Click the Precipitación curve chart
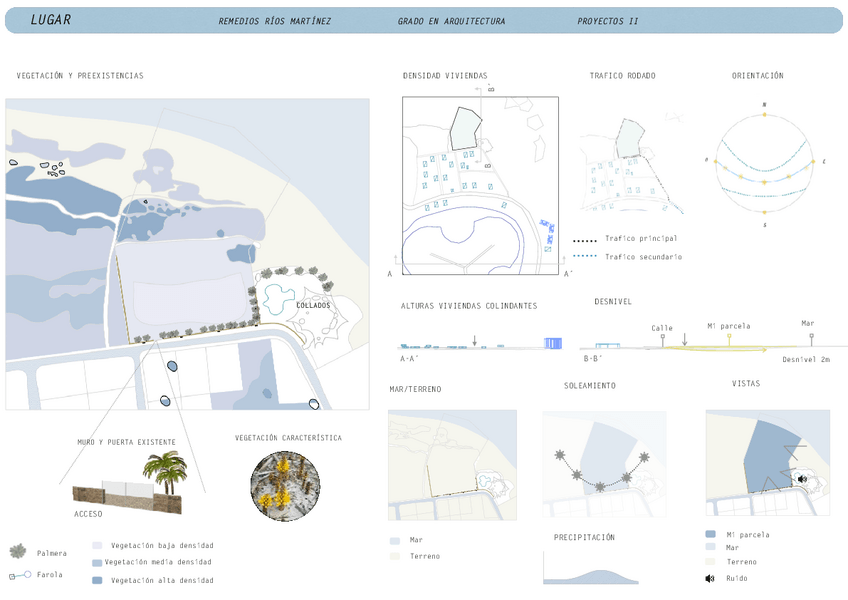The image size is (848, 600). (x=590, y=571)
